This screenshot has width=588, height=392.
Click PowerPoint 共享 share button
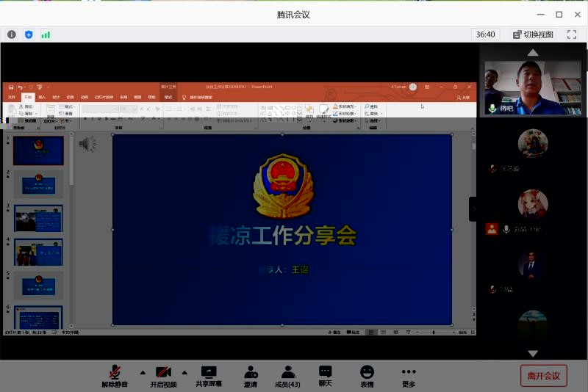[463, 98]
